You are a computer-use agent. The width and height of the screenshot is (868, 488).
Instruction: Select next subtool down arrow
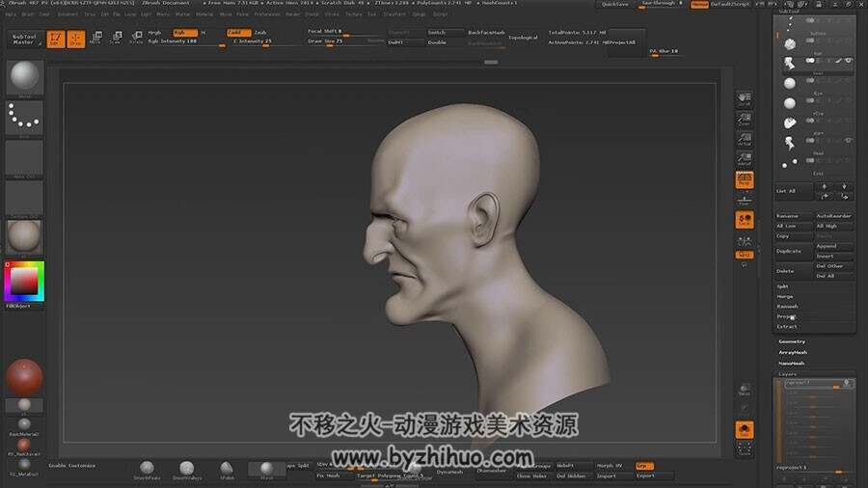(x=844, y=186)
